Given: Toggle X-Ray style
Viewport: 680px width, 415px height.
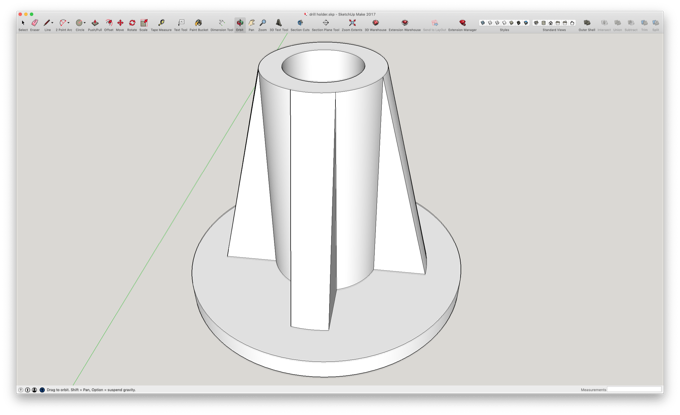Looking at the screenshot, I should (483, 23).
